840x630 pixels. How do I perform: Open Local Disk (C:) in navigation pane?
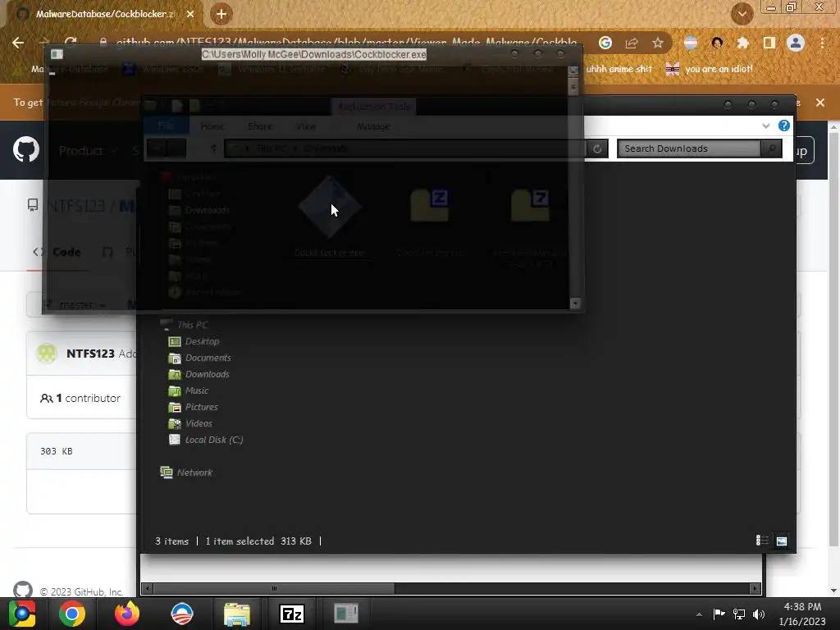[x=206, y=440]
